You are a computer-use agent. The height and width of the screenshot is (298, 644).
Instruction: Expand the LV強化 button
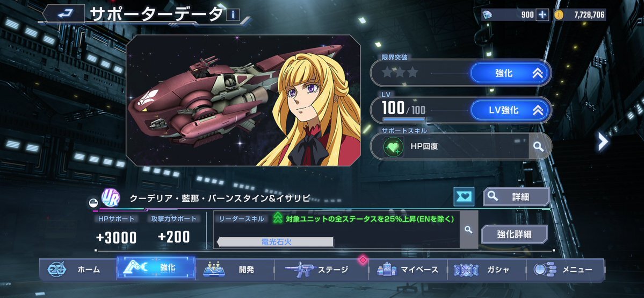pyautogui.click(x=509, y=110)
